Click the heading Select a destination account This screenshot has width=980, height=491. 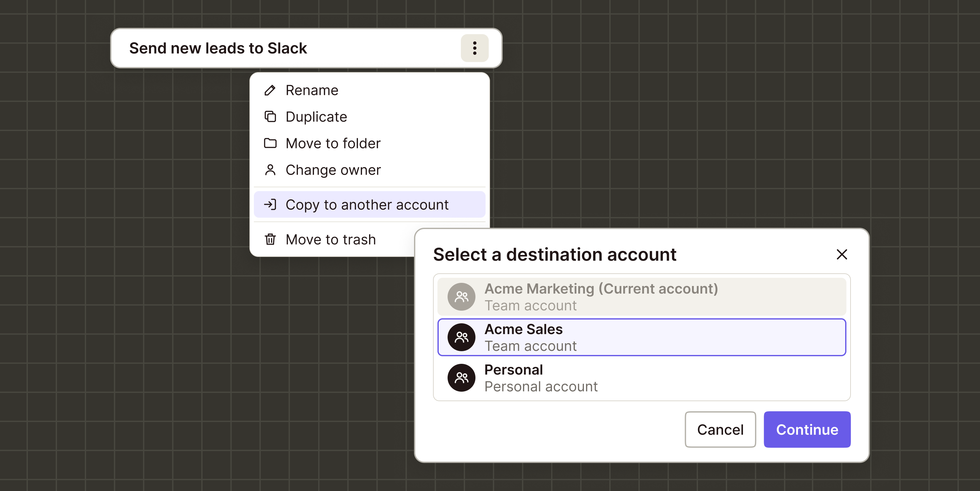[x=555, y=254]
